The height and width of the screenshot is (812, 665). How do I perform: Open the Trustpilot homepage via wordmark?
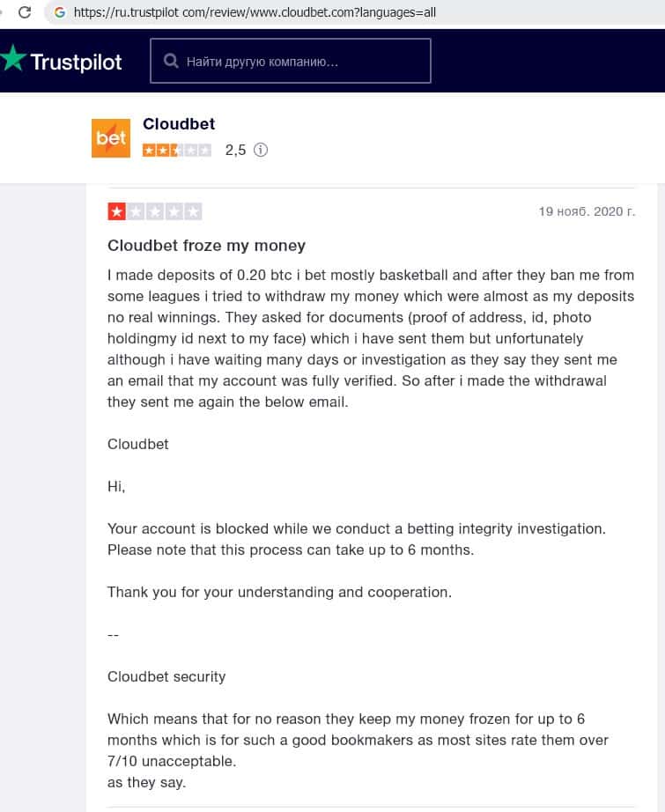(x=76, y=62)
